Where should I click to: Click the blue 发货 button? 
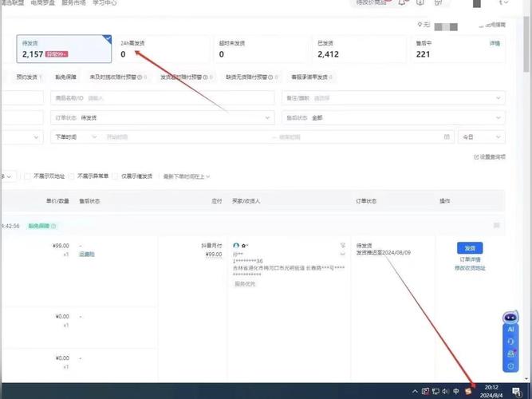(x=470, y=248)
